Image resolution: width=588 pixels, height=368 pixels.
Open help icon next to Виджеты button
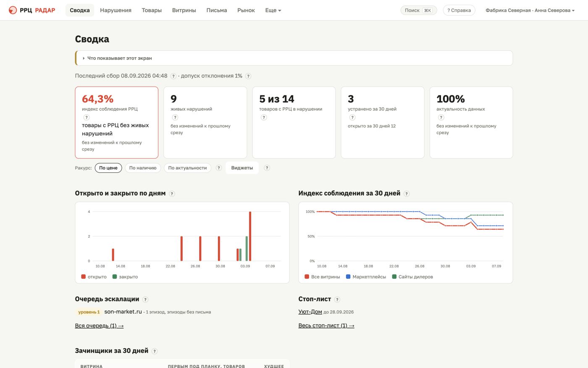point(267,168)
